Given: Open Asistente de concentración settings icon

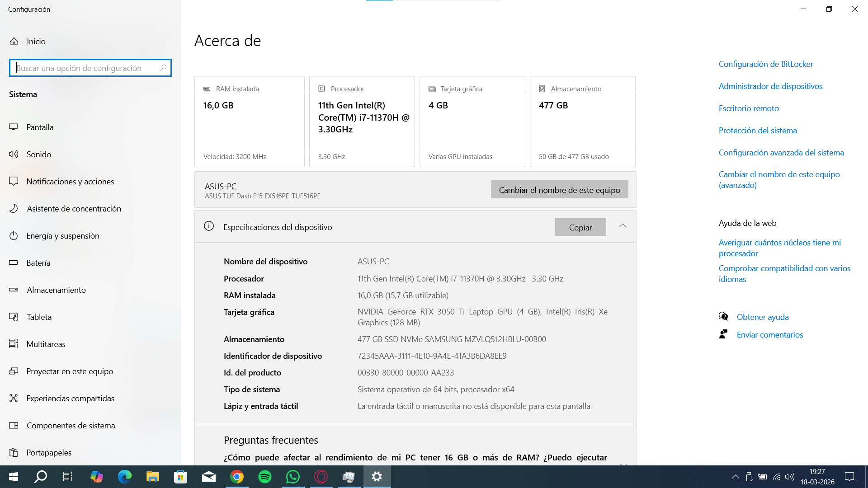Looking at the screenshot, I should (14, 208).
